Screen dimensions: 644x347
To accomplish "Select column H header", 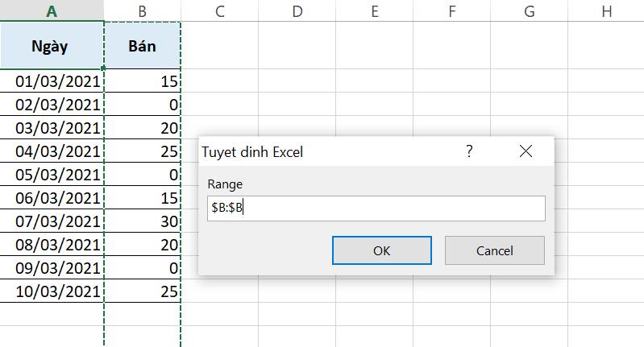I will coord(606,10).
